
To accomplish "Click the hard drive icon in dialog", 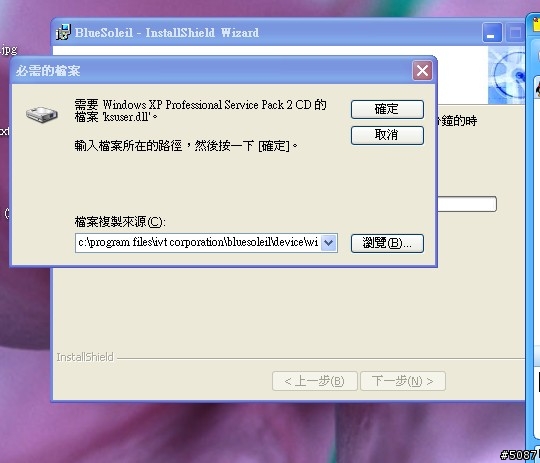I will 42,114.
